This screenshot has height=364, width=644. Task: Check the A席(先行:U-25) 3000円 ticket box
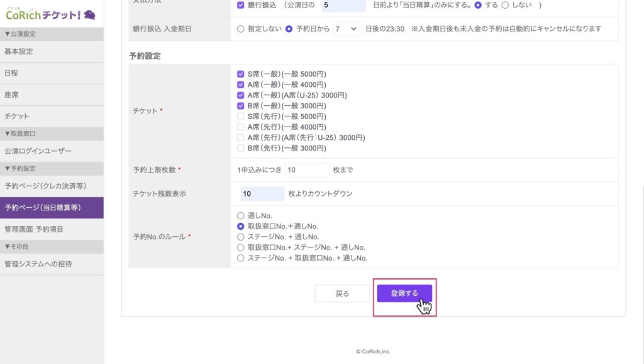(240, 138)
